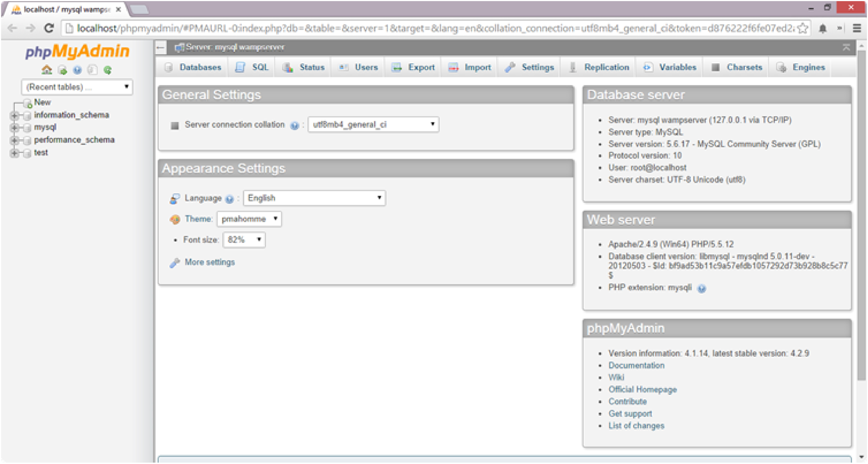Expand the performance_schema tree node
Image resolution: width=868 pixels, height=464 pixels.
point(14,141)
